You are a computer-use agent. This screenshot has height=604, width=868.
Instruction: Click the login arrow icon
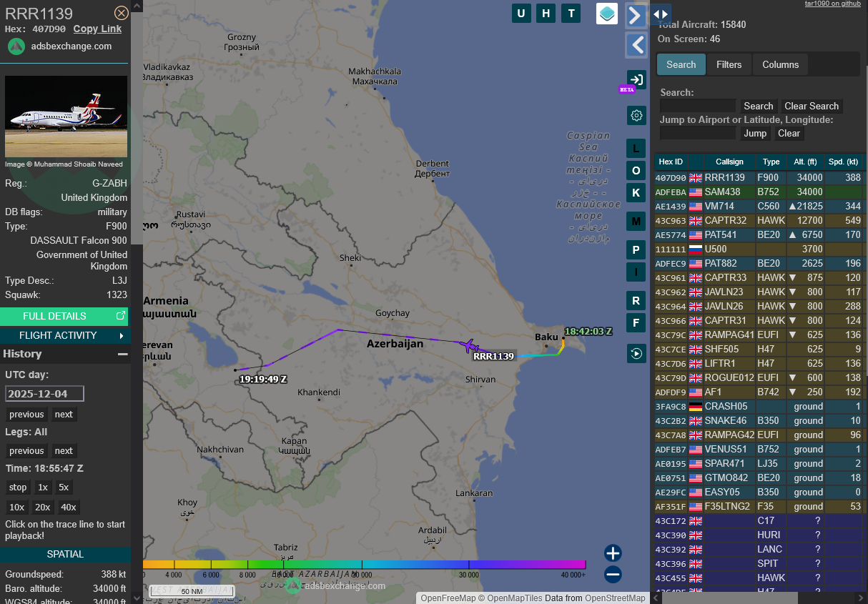pos(636,79)
